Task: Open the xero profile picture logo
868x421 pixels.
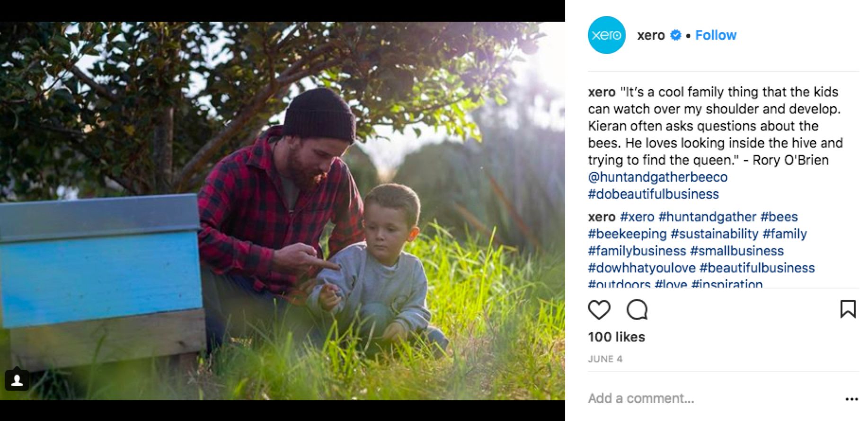Action: tap(606, 35)
